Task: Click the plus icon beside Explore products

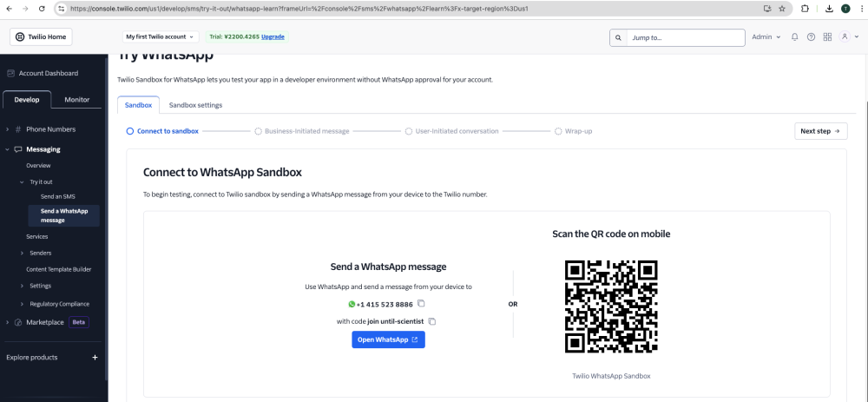Action: [x=95, y=357]
